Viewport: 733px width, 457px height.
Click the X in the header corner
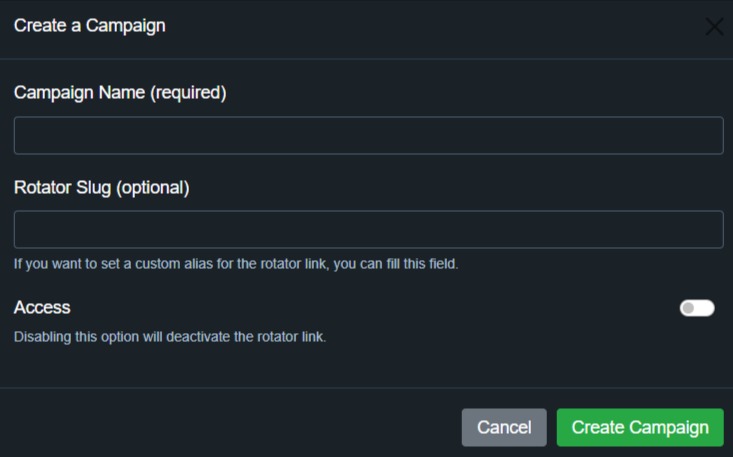pos(714,27)
